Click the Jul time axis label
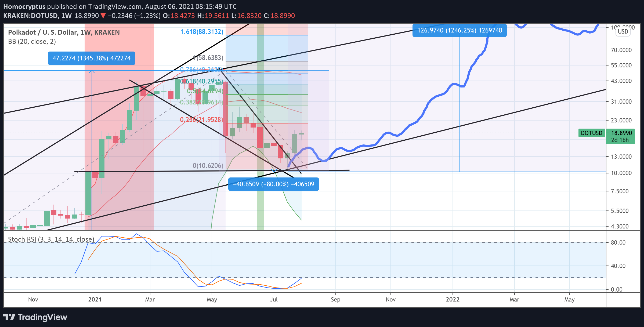Screen dimensions: 644x327 coord(274,299)
